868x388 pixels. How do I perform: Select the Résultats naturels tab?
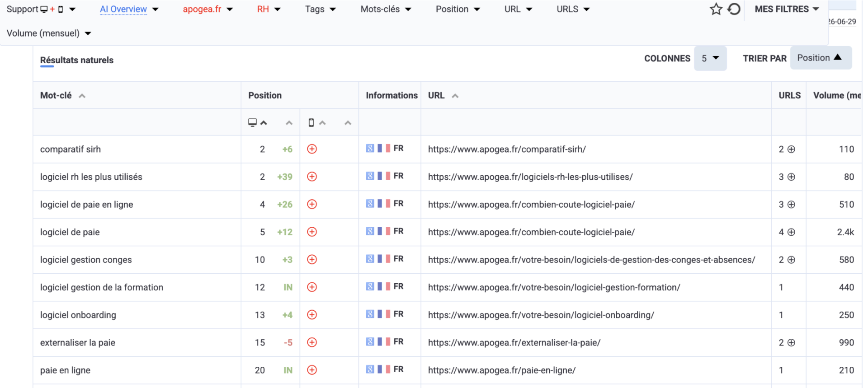tap(77, 60)
